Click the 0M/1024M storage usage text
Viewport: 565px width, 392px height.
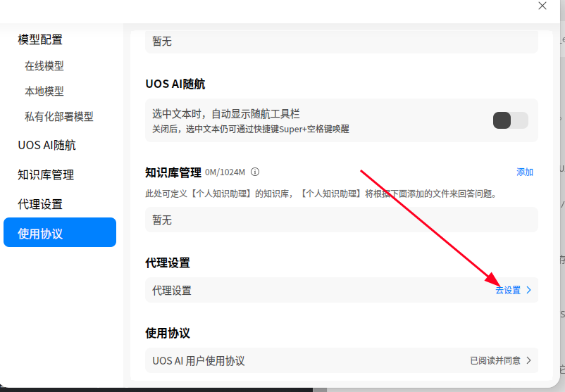coord(225,172)
